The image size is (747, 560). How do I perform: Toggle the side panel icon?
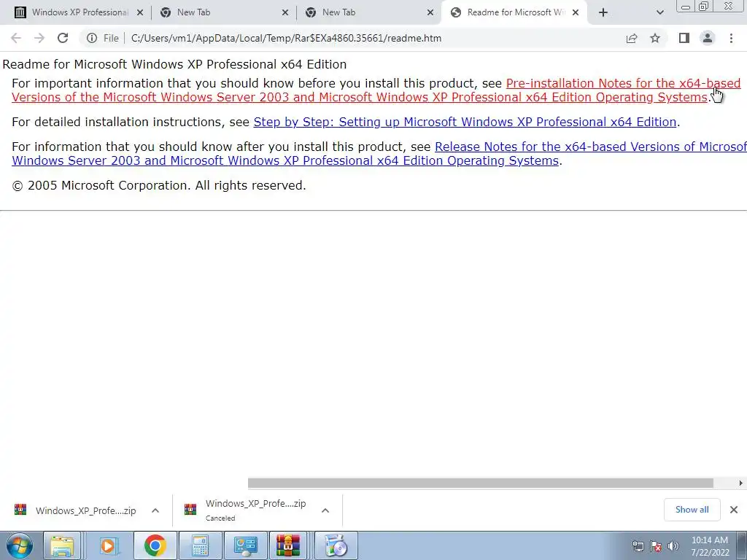click(684, 38)
